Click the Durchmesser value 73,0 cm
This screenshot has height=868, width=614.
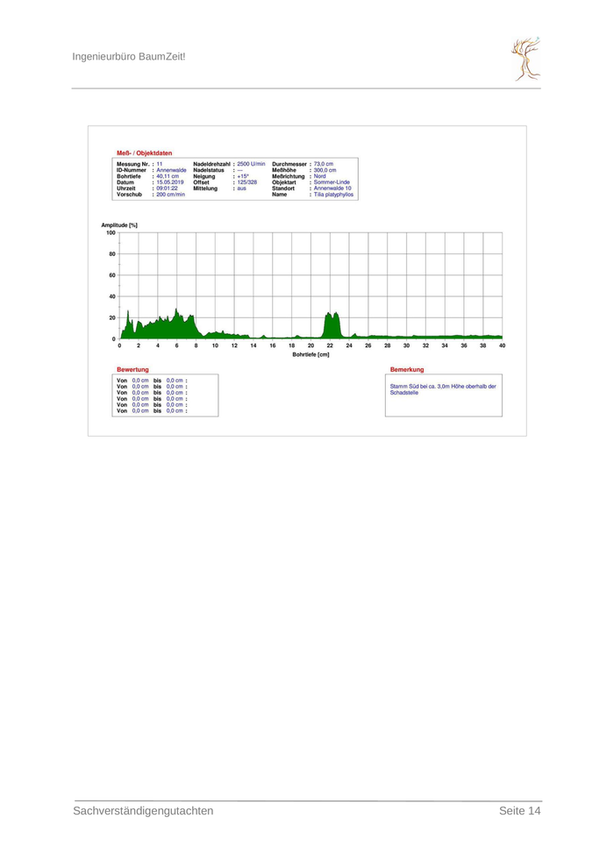tap(329, 164)
